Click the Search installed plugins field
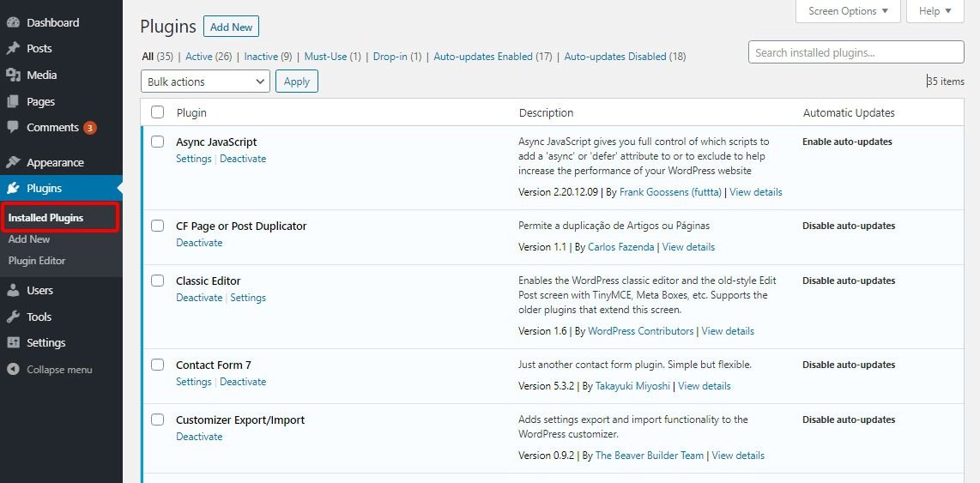Image resolution: width=980 pixels, height=483 pixels. point(856,52)
